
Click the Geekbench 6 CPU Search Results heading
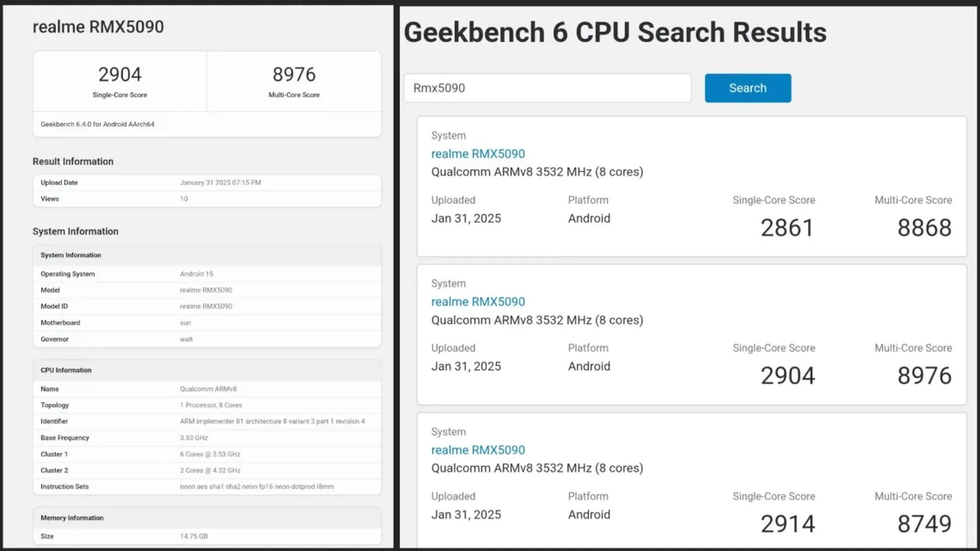pyautogui.click(x=615, y=33)
